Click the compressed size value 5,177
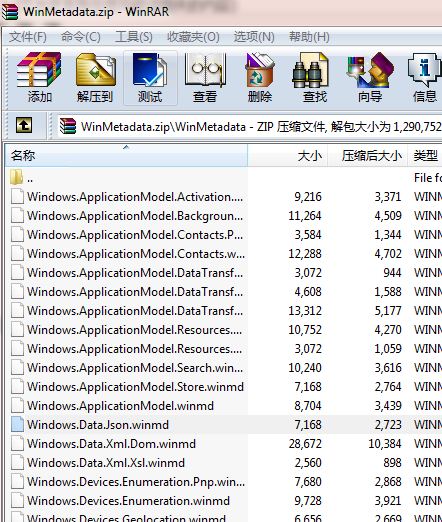The width and height of the screenshot is (442, 522). pyautogui.click(x=388, y=311)
